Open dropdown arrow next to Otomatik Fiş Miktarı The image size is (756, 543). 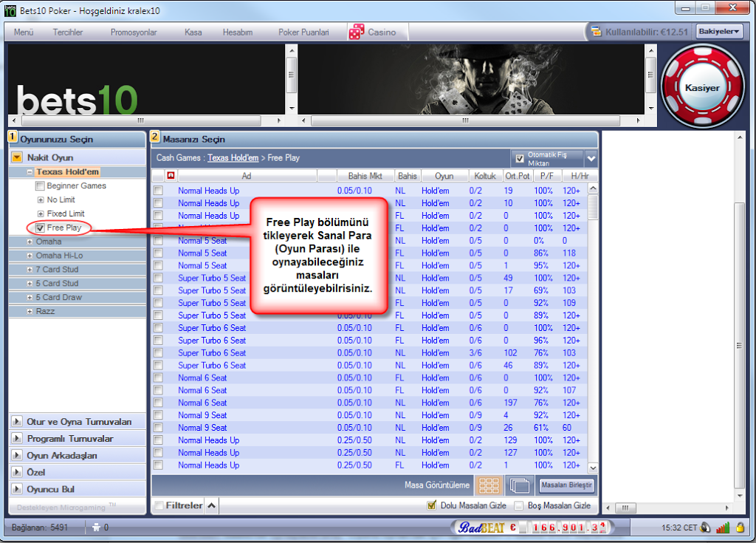click(591, 158)
